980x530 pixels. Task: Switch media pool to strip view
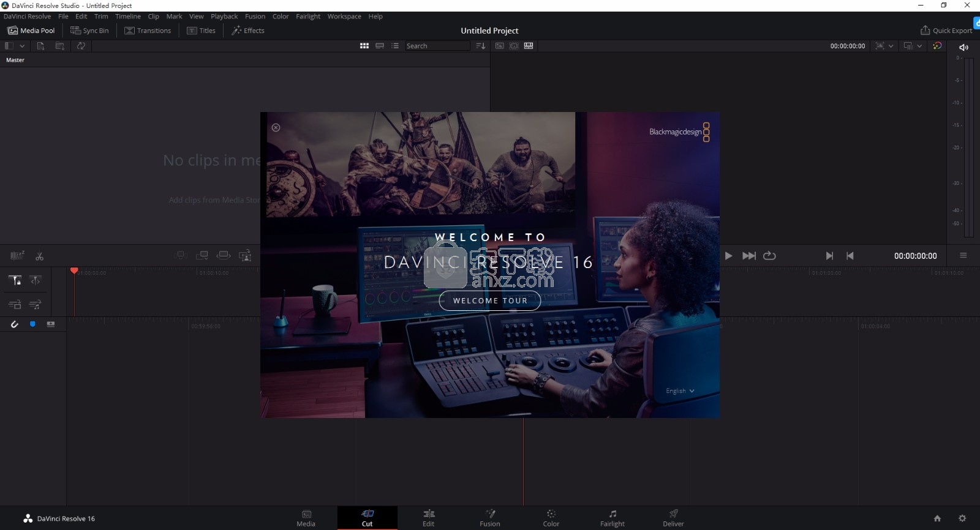pyautogui.click(x=380, y=46)
